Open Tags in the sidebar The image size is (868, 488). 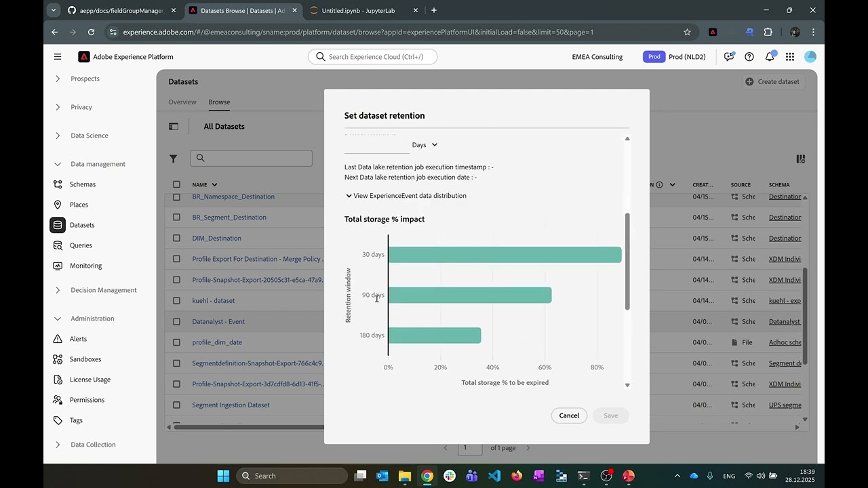[76, 420]
